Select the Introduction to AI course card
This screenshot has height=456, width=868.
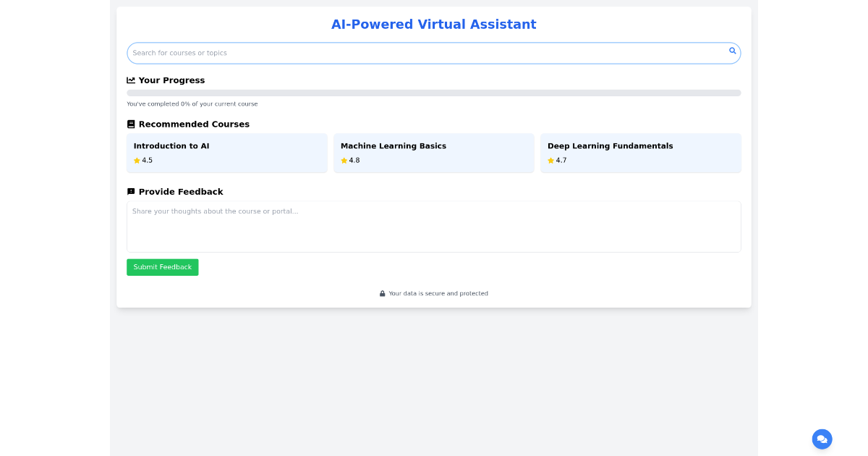tap(226, 153)
